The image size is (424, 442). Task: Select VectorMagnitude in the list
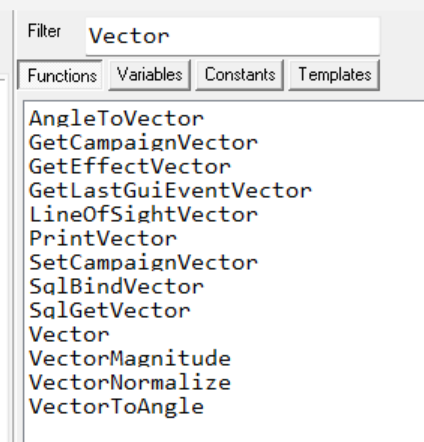tap(130, 358)
